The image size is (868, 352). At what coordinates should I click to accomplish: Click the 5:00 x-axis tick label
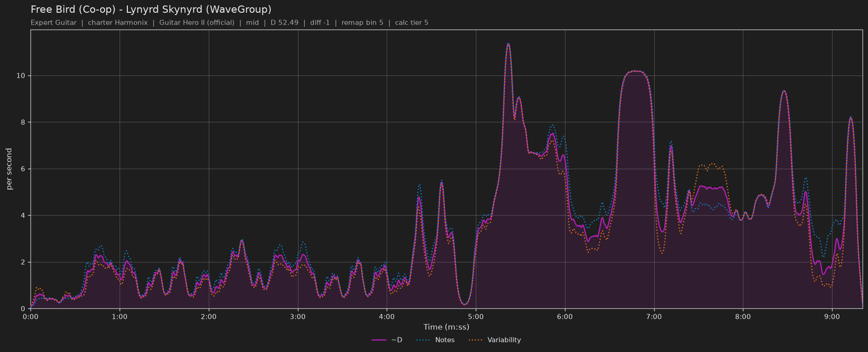click(x=476, y=317)
